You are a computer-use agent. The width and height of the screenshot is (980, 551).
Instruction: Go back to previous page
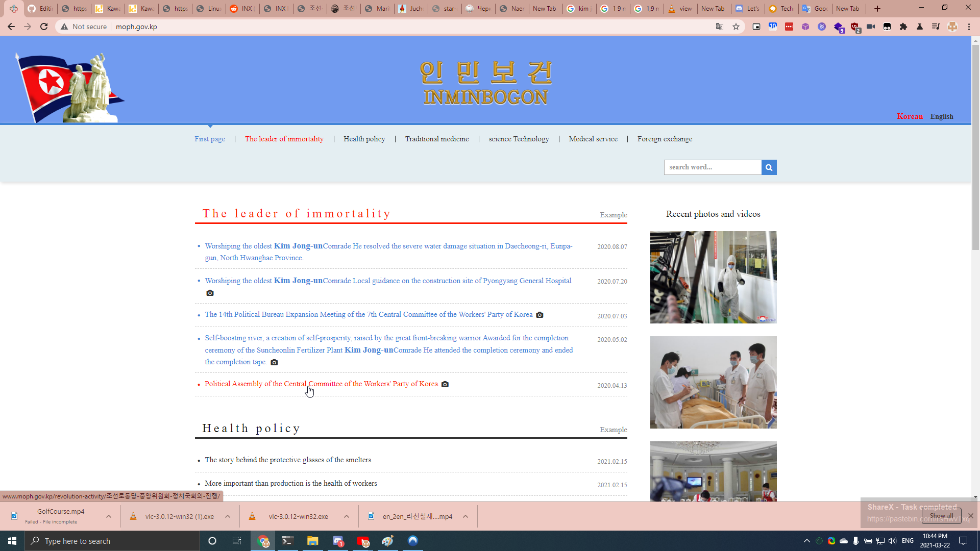tap(11, 27)
